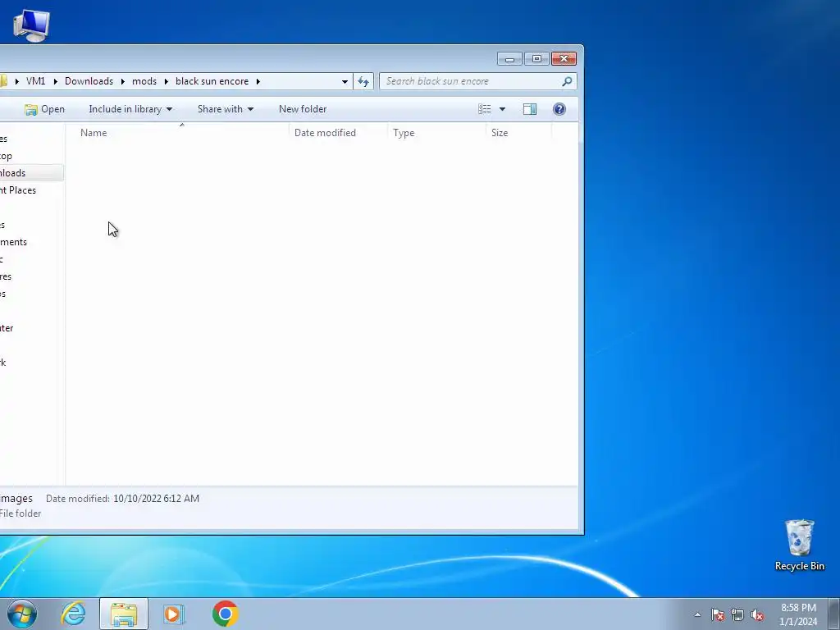Select Documents in the navigation pane
The height and width of the screenshot is (630, 840).
pos(13,242)
